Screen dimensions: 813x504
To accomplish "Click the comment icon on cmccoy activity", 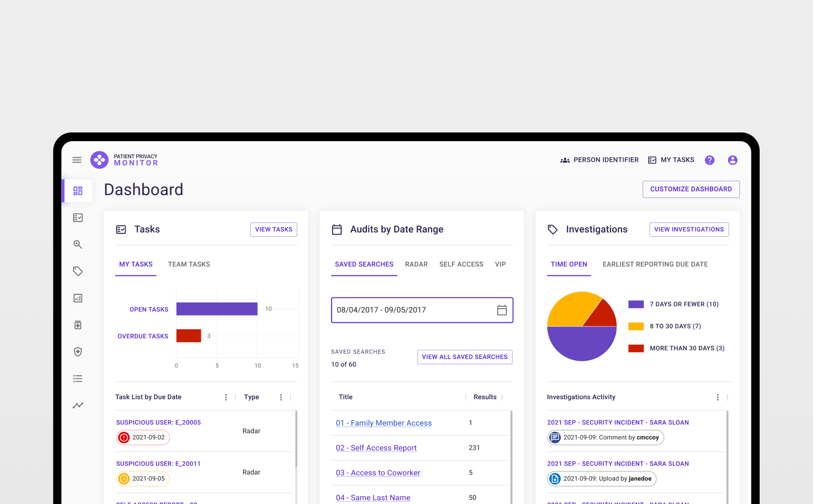I will tap(555, 437).
